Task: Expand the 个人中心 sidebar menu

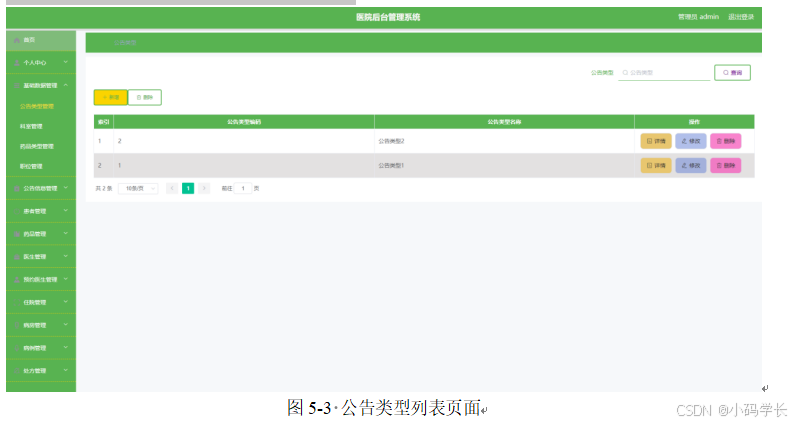Action: point(41,62)
